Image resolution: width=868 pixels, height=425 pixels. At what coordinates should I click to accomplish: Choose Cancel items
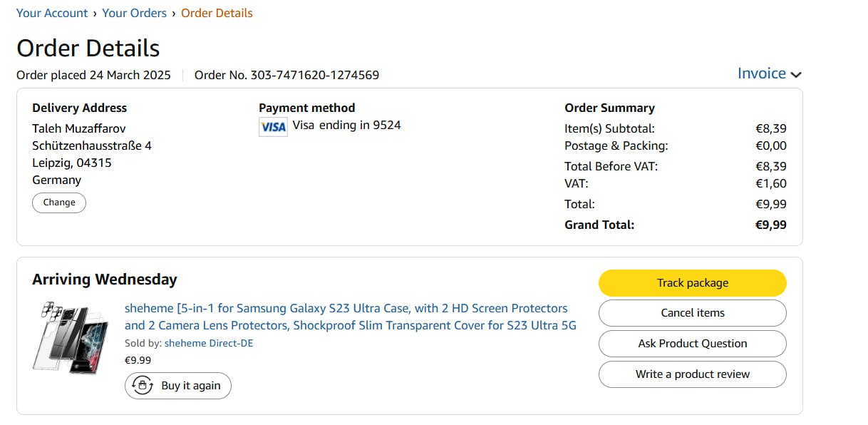click(692, 313)
